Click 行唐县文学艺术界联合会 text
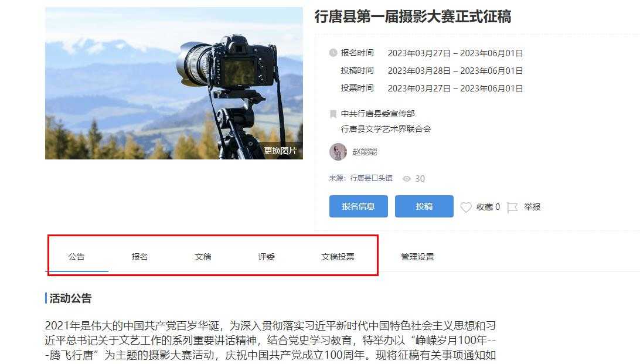The image size is (640, 364). click(386, 129)
